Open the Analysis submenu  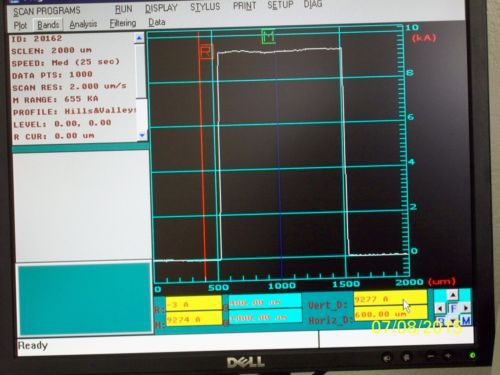(x=83, y=24)
